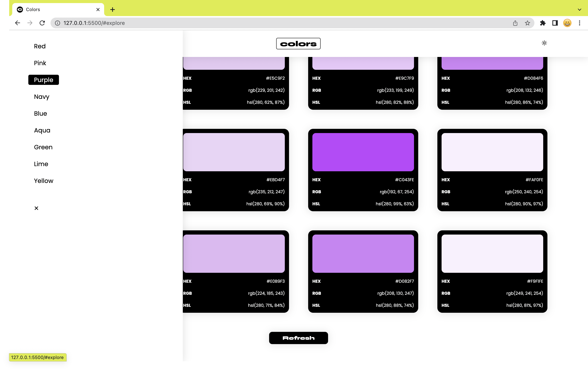Click hex value #E9C7F9
The image size is (588, 372).
[x=404, y=78]
